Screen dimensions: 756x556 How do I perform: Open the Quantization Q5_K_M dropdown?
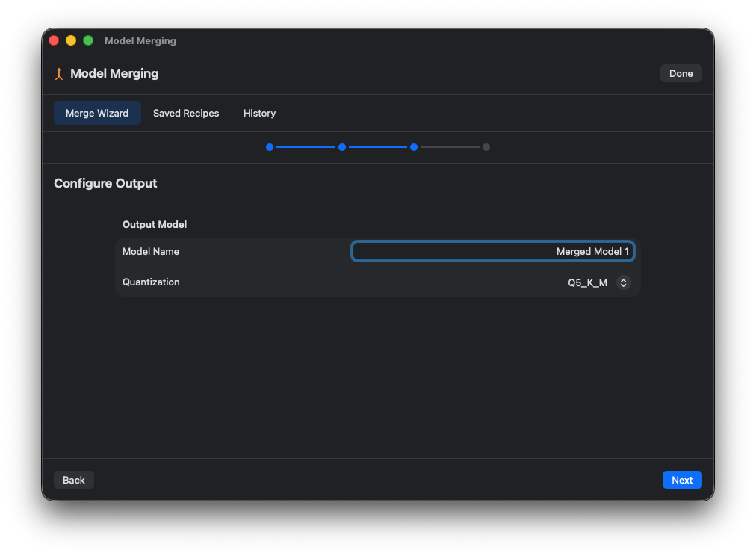point(598,283)
